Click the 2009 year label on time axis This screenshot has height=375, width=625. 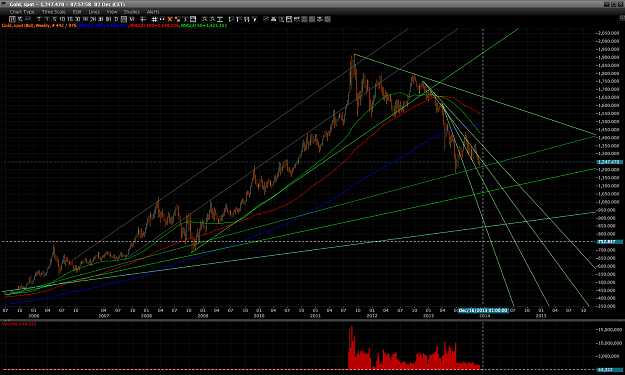[203, 316]
